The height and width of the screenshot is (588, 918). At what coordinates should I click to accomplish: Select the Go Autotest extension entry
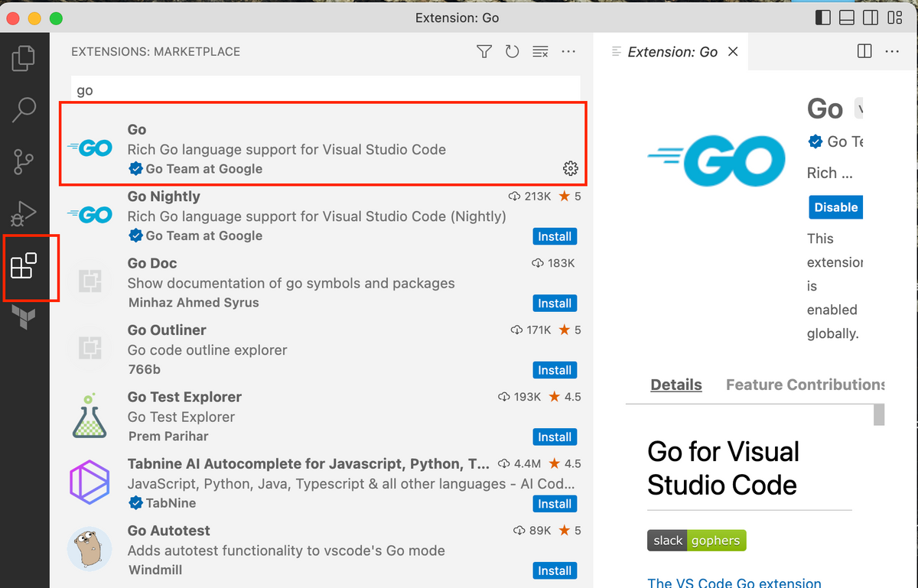coord(323,551)
